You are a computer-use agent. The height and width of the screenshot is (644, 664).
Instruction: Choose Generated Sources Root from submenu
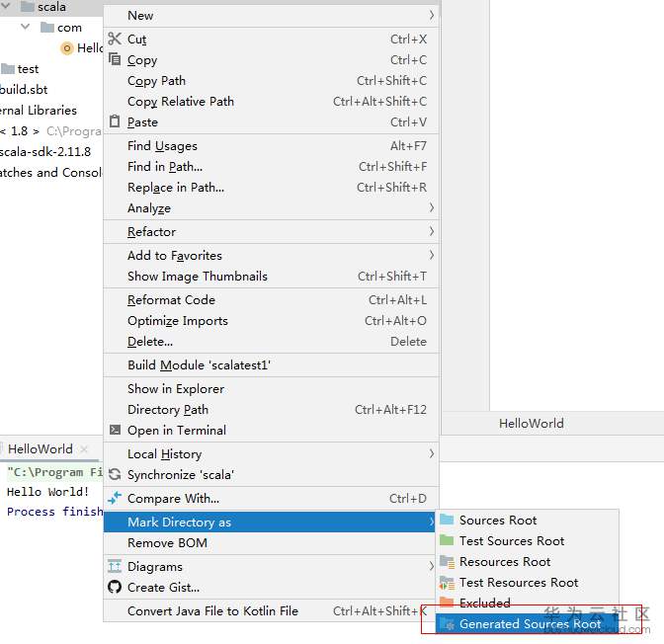[x=528, y=623]
